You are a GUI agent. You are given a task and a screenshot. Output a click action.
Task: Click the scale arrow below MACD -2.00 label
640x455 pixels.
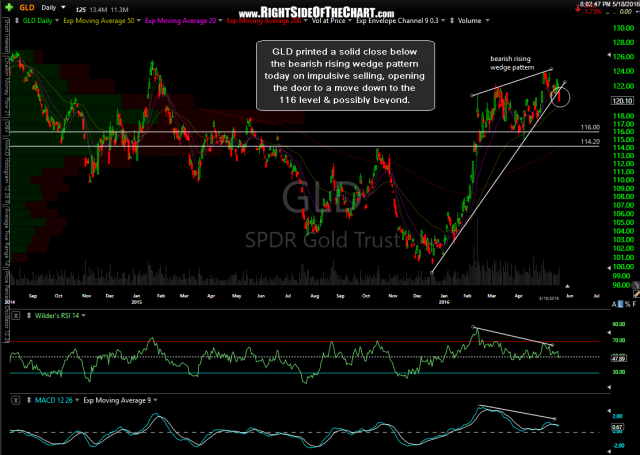click(x=609, y=451)
